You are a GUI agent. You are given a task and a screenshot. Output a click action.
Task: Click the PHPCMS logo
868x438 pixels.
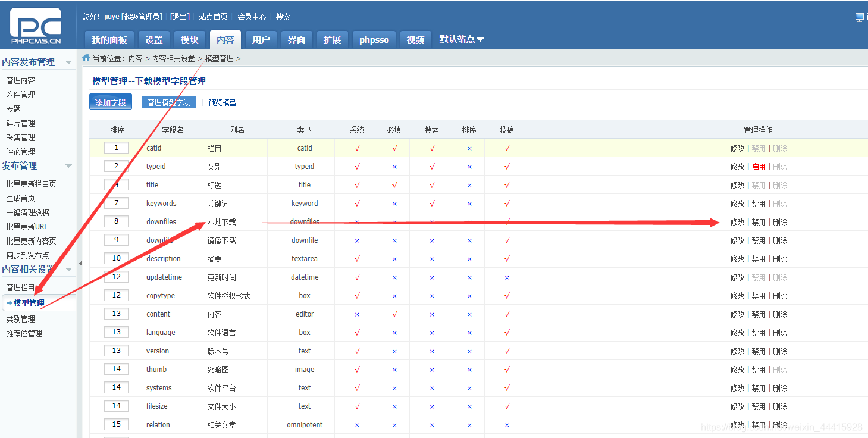(35, 26)
